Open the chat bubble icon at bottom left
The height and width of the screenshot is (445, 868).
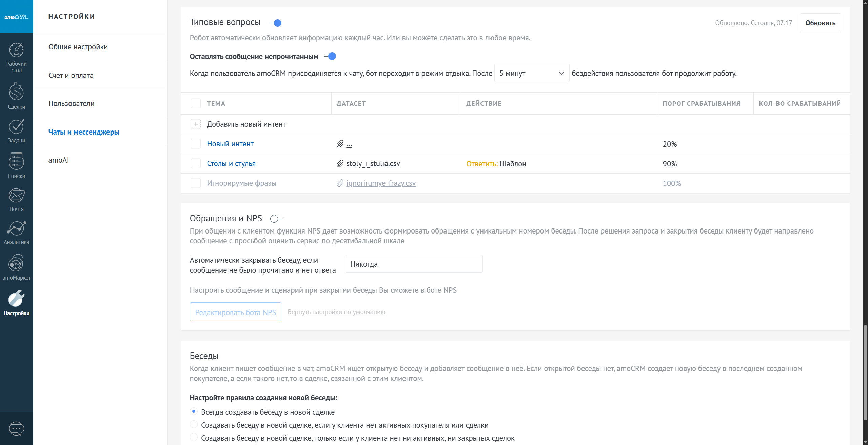[x=16, y=429]
